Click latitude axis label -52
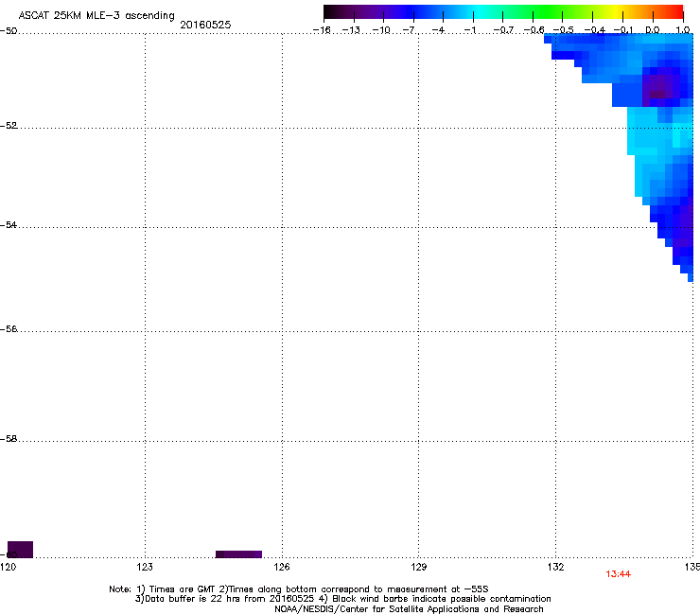This screenshot has width=700, height=615. click(9, 126)
